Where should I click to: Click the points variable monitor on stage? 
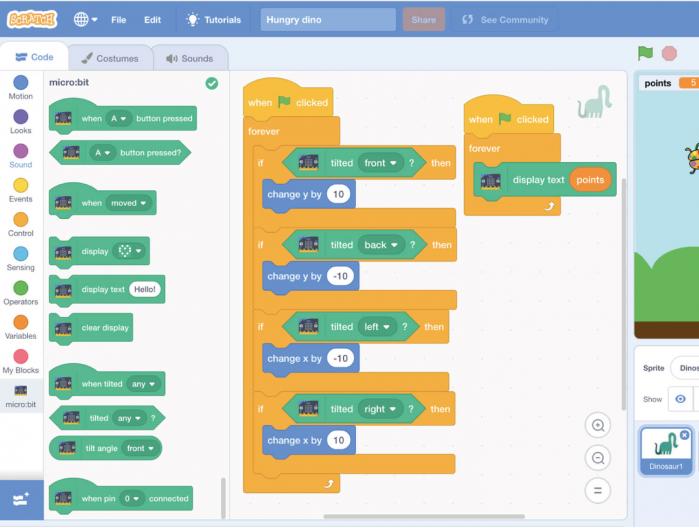(670, 83)
